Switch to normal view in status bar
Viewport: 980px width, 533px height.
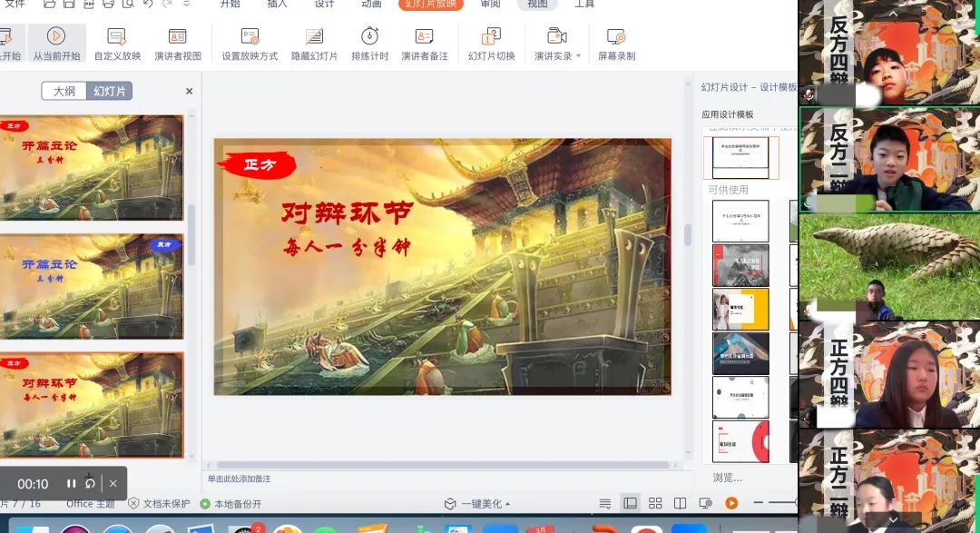tap(630, 504)
